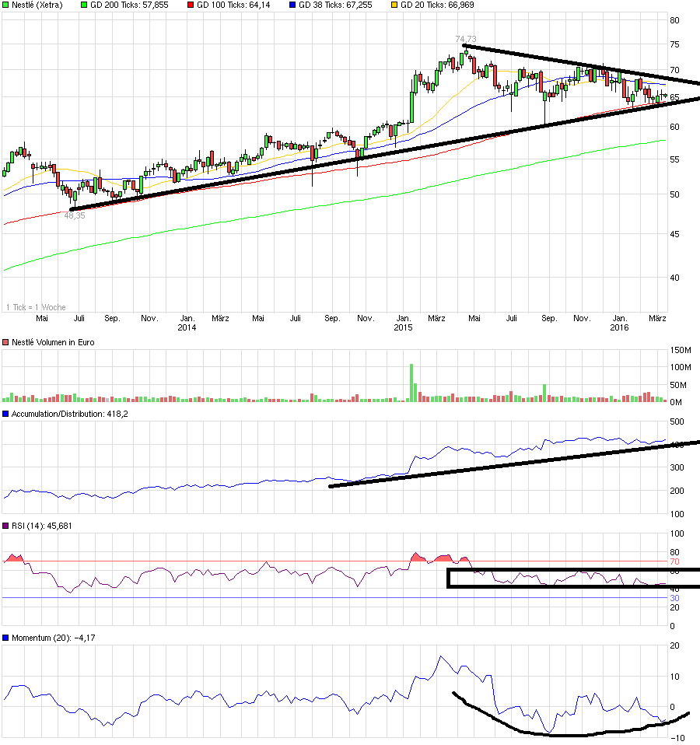Click the 'Nestlé Volumen in Euro' title
Viewport: 700px width, 745px height.
point(53,343)
